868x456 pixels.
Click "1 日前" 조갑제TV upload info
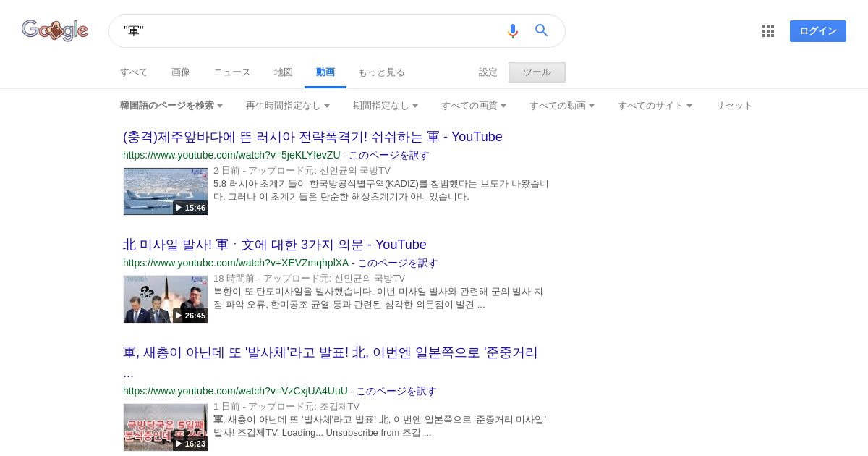tap(286, 407)
